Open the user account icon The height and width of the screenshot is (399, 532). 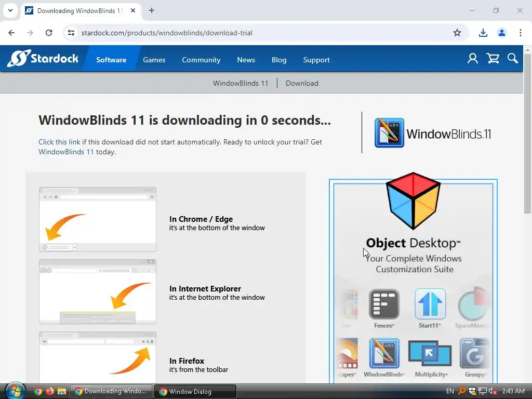click(x=473, y=58)
